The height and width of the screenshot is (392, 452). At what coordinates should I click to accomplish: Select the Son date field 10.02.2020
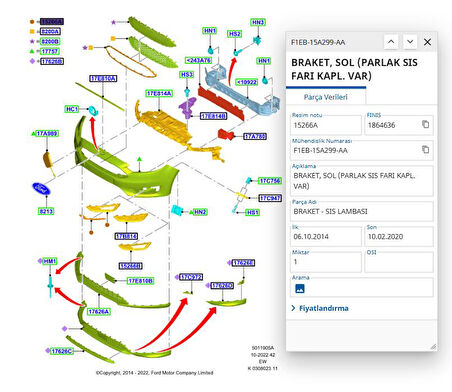[399, 236]
